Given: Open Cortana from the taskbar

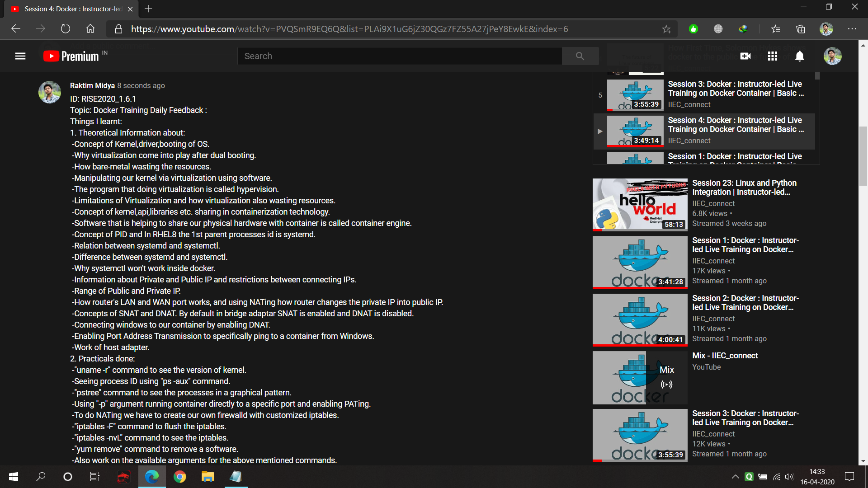Looking at the screenshot, I should pos(68,477).
